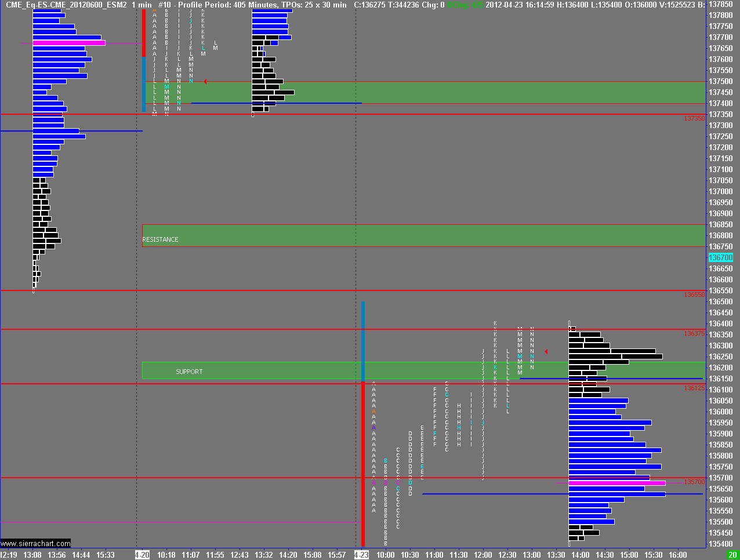This screenshot has width=740, height=560.
Task: Click the 136500 price axis label
Action: pos(721,301)
